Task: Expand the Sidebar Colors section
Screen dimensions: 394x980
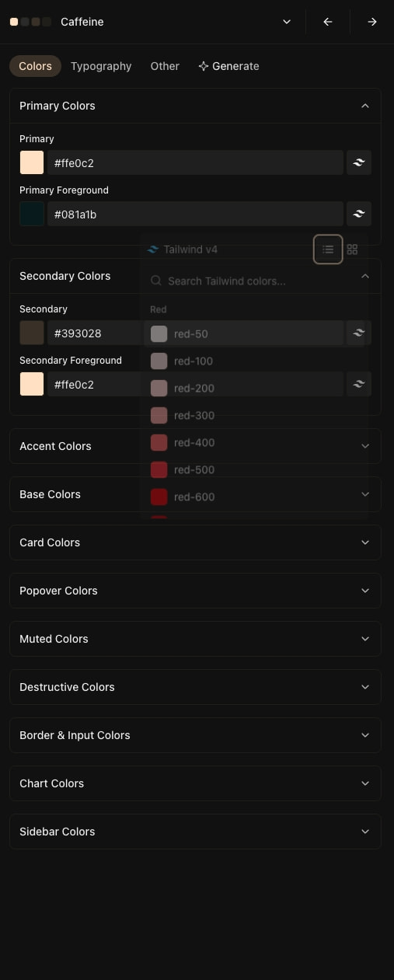Action: [195, 832]
